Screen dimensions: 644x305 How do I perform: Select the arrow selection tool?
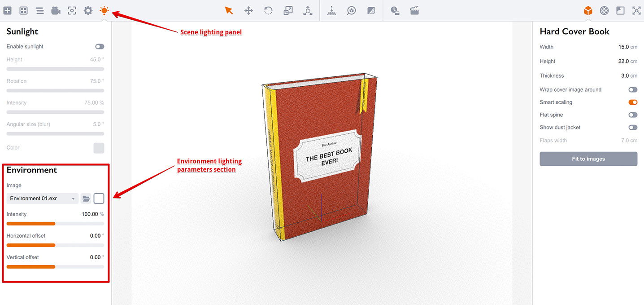[x=229, y=11]
